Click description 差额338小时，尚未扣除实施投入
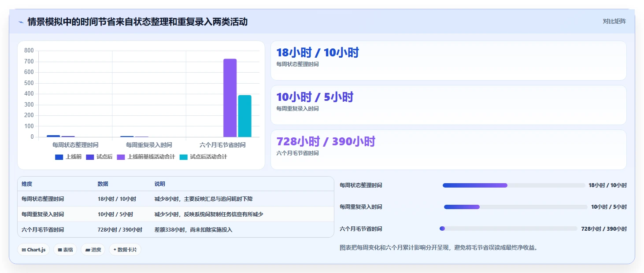Viewport: 644px width, 273px height. (193, 230)
